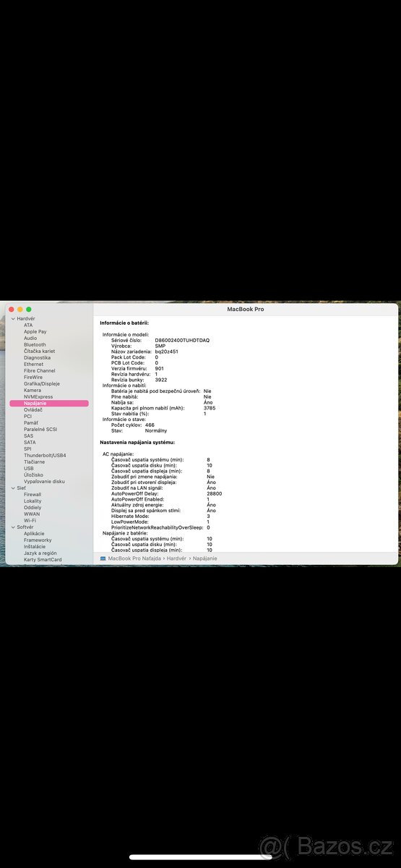Open Jazyk a región entry
Screen dimensions: 401x868
39,553
